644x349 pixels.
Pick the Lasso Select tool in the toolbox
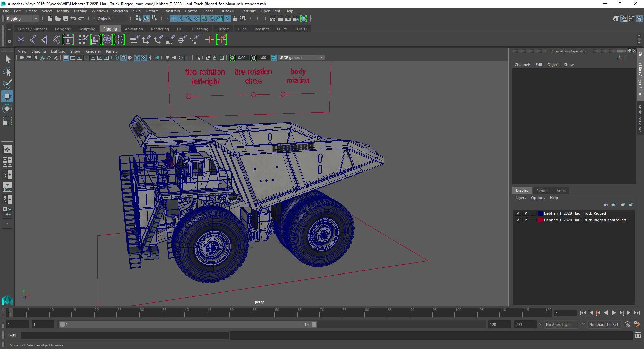[7, 72]
